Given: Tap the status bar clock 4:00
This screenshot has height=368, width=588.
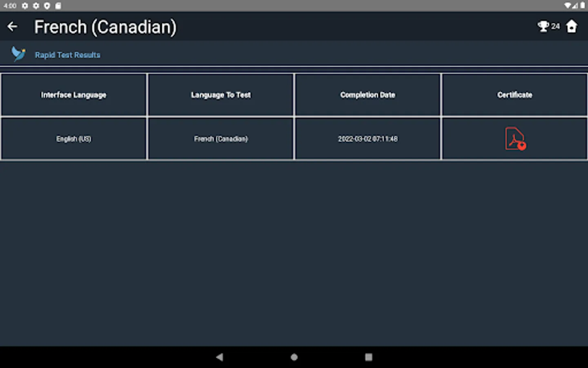Looking at the screenshot, I should (x=10, y=6).
